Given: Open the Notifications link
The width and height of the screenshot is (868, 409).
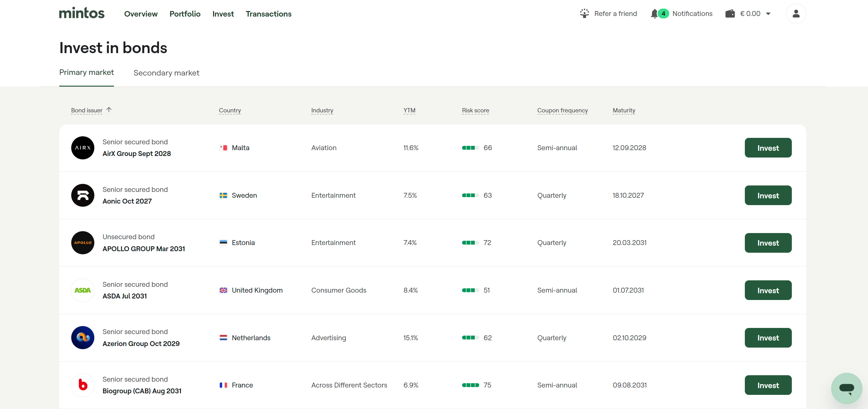Looking at the screenshot, I should click(x=692, y=14).
